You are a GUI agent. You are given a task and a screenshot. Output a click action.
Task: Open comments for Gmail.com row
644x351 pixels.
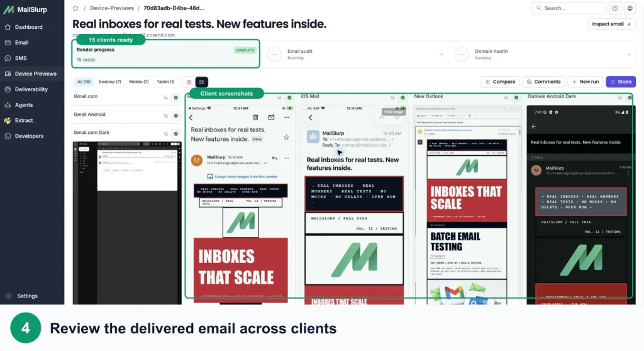166,98
